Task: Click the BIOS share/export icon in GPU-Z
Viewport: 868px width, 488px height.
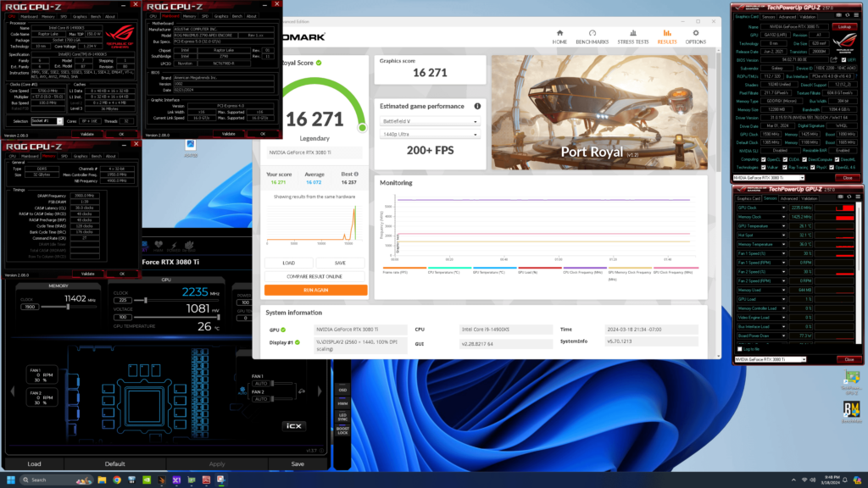Action: (834, 60)
